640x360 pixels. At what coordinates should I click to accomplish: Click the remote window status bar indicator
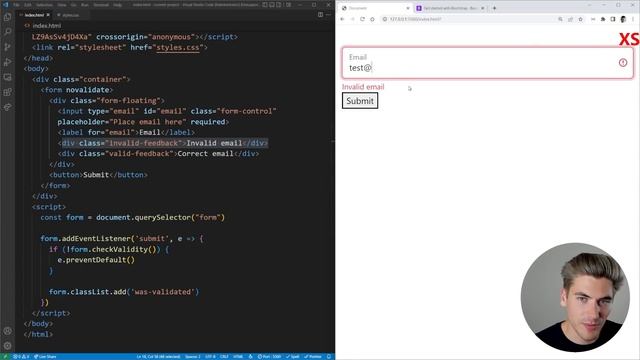pyautogui.click(x=5, y=356)
